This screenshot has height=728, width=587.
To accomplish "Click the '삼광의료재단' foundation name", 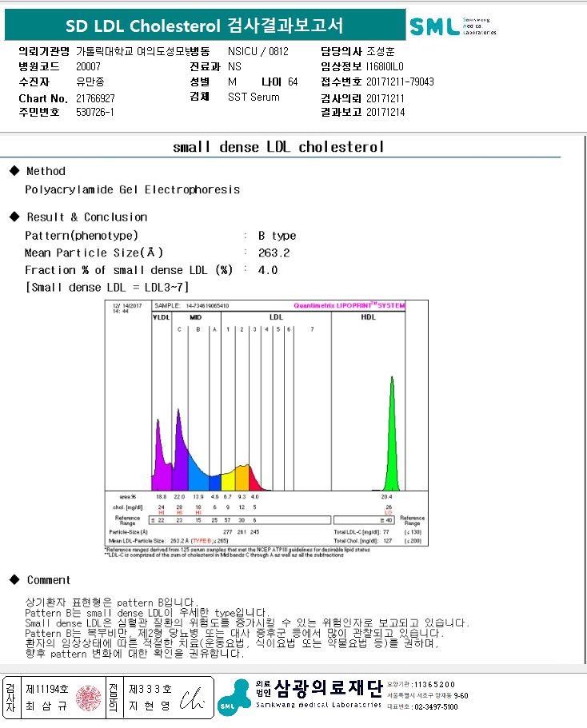I will pos(329,687).
